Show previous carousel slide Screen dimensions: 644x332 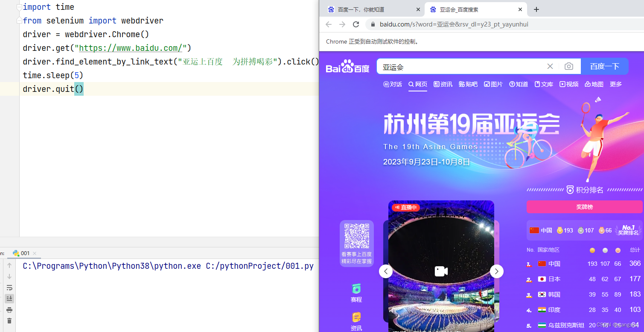click(386, 271)
